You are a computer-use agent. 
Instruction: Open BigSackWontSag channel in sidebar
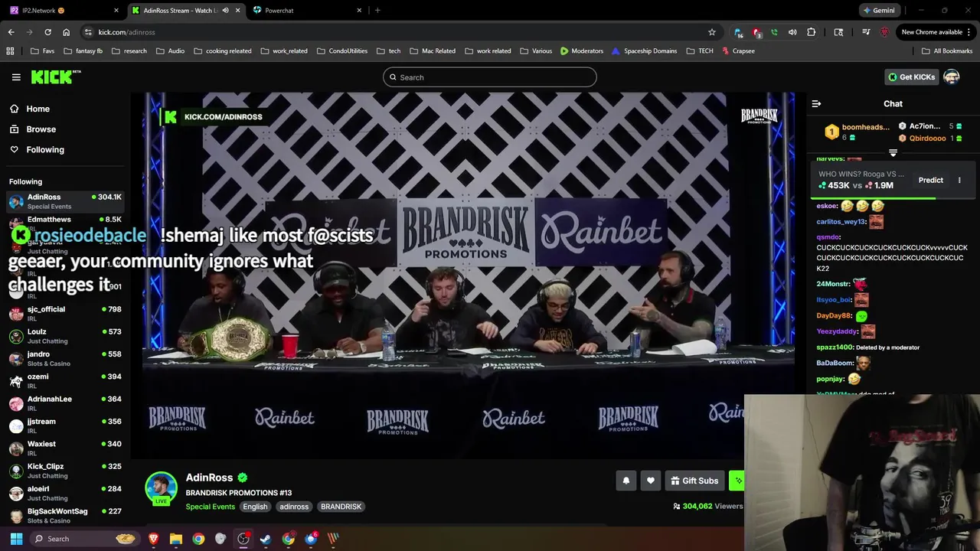[65, 515]
